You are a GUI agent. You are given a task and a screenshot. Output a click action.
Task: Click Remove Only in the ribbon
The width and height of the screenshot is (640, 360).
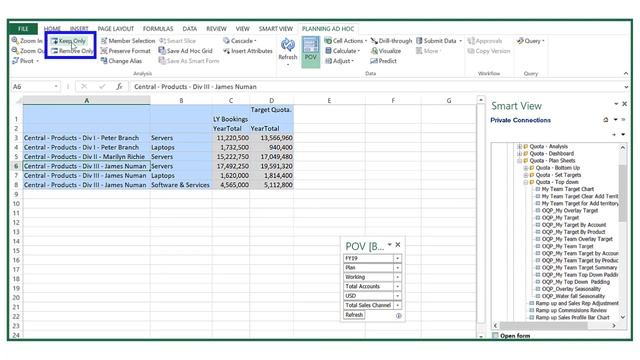click(72, 51)
